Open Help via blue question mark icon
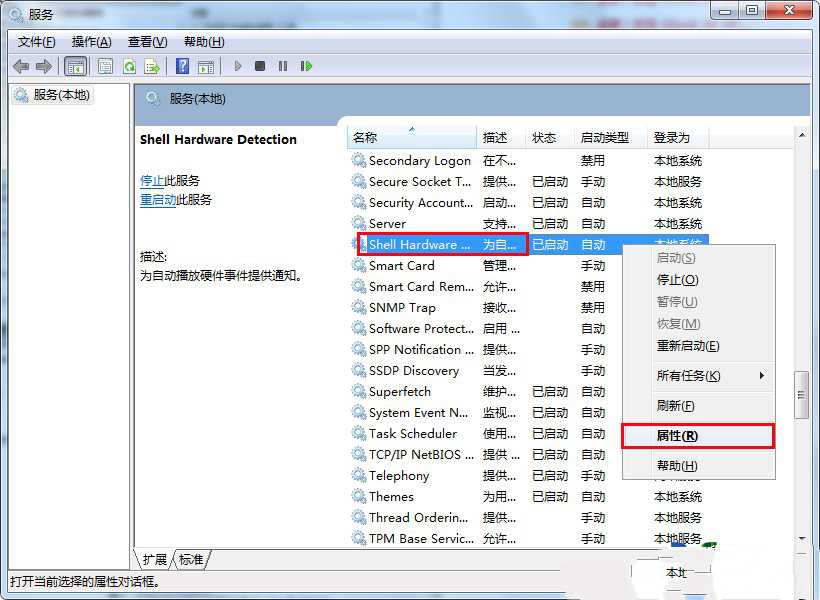820x600 pixels. tap(182, 66)
